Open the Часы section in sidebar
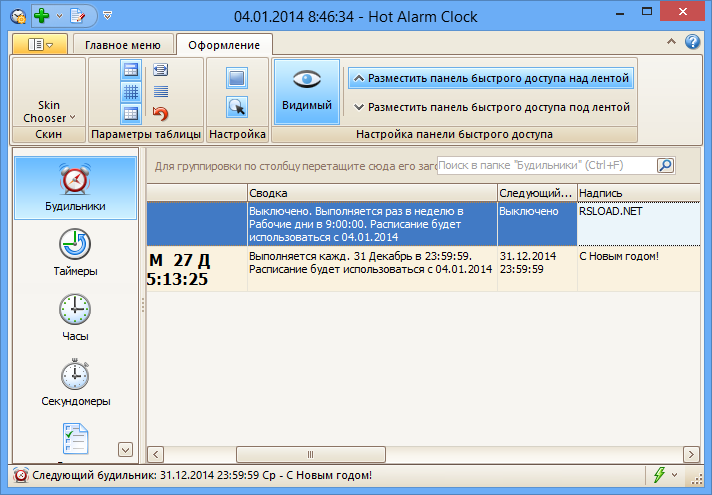 pos(75,317)
